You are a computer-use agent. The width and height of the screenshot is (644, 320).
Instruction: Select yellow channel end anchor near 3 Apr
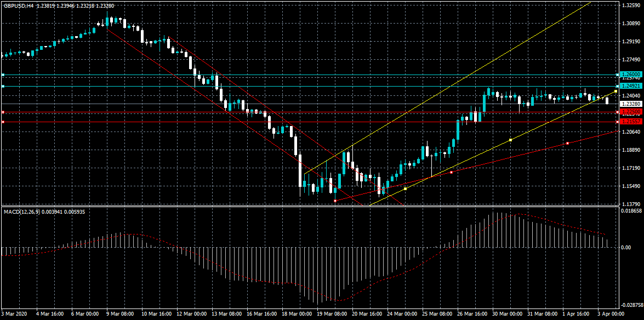coord(615,91)
